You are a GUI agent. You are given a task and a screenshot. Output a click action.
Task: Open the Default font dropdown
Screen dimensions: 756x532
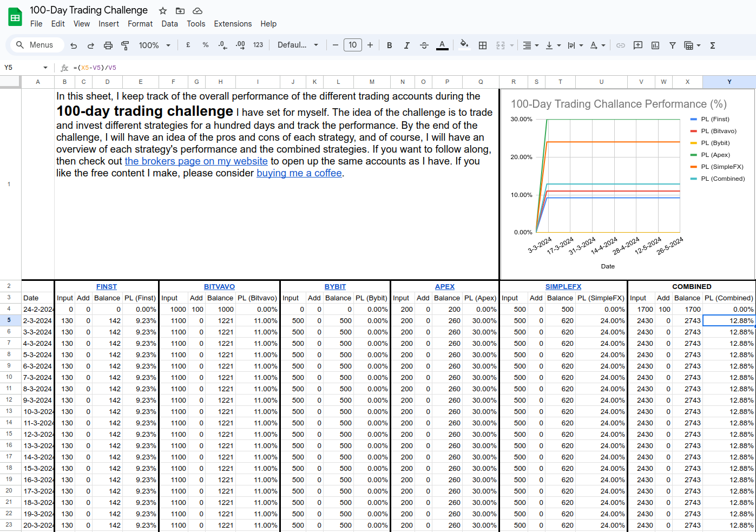point(298,45)
